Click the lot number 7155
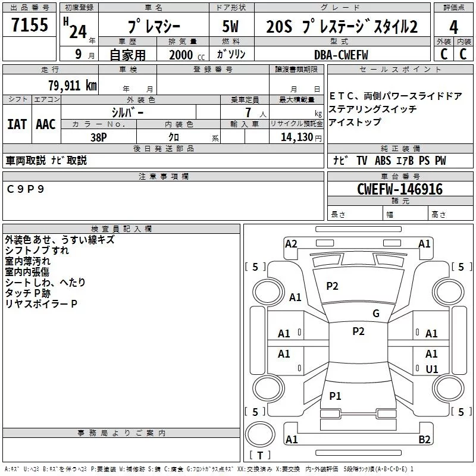 pyautogui.click(x=30, y=25)
